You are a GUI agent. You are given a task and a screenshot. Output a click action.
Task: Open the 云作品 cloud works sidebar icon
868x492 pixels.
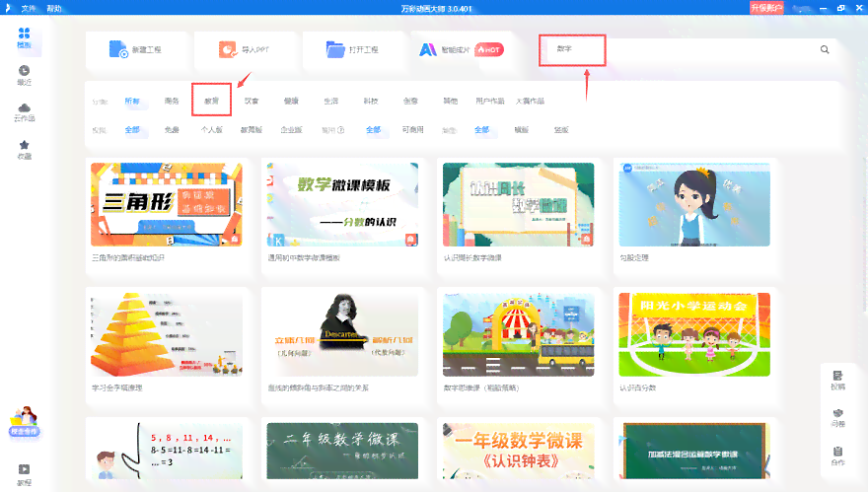pyautogui.click(x=24, y=112)
